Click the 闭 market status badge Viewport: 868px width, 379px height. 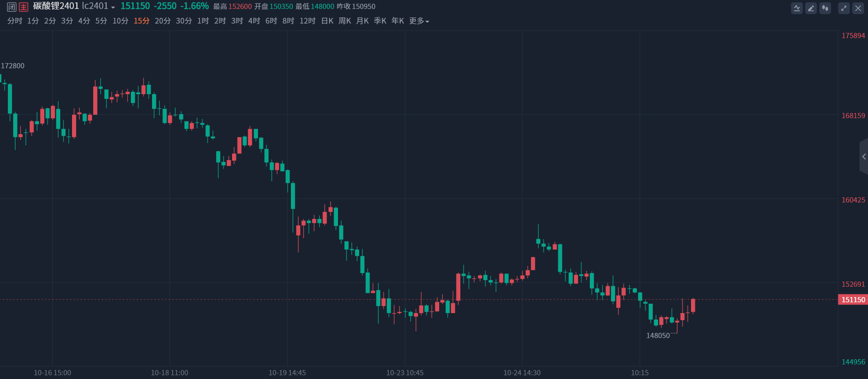tap(12, 7)
